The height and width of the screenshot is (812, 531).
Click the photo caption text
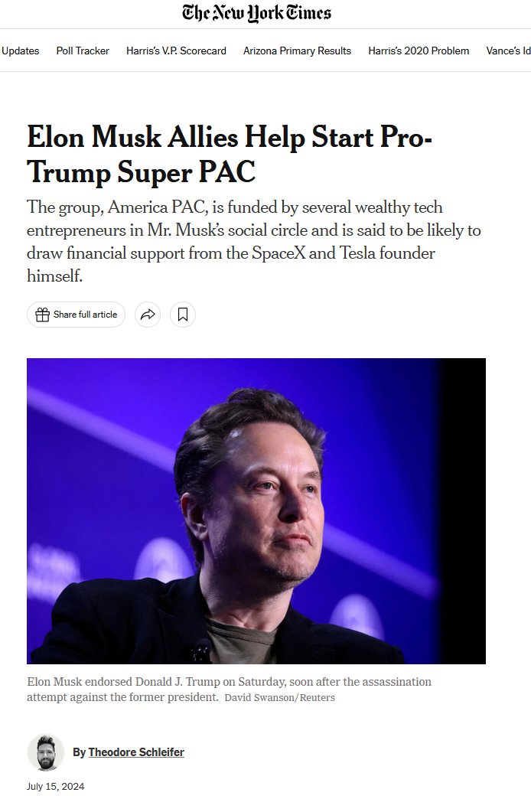229,689
